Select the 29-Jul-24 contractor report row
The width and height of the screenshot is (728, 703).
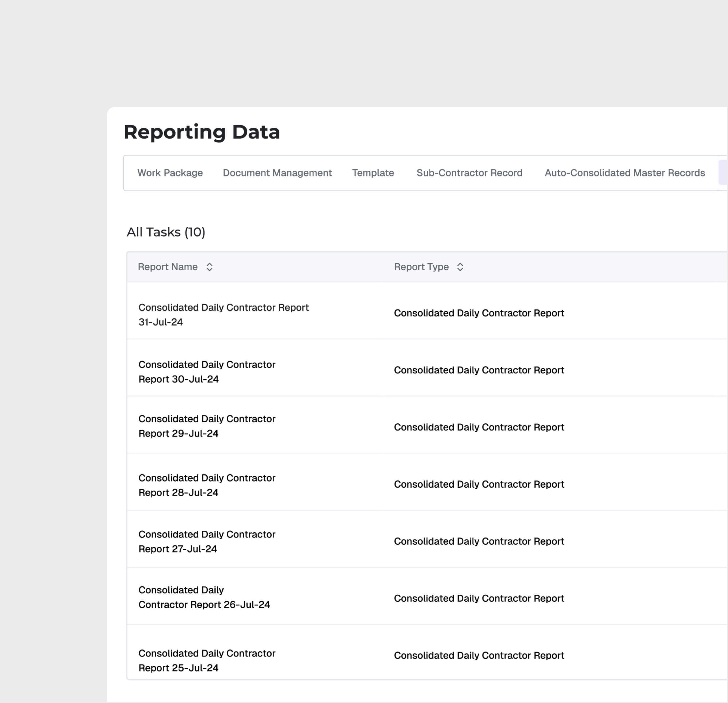click(207, 426)
